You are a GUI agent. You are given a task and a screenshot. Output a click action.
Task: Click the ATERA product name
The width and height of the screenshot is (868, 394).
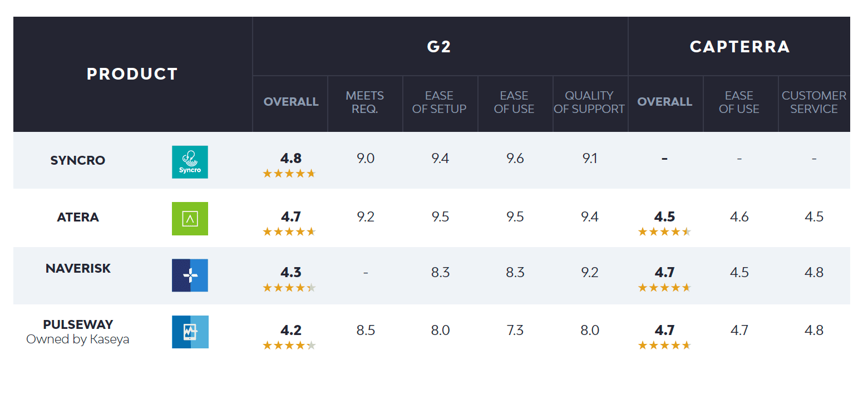coord(78,217)
